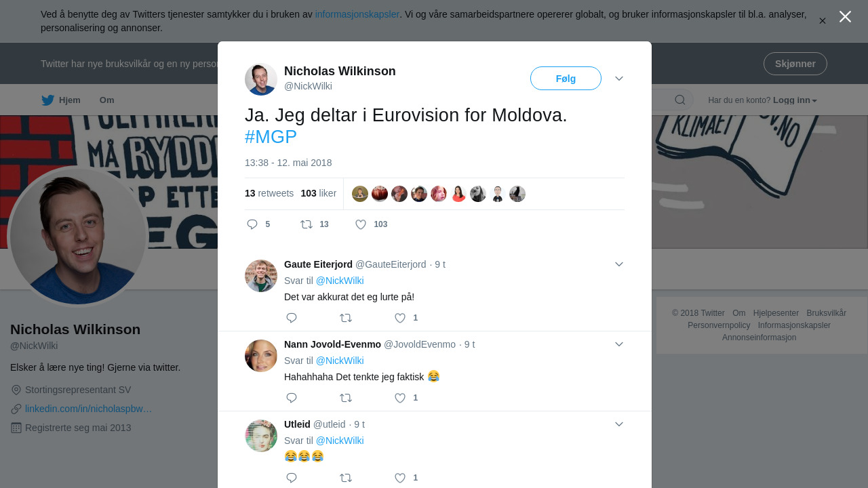Open the informasjonskapsler link in notice
The height and width of the screenshot is (488, 868).
357,14
